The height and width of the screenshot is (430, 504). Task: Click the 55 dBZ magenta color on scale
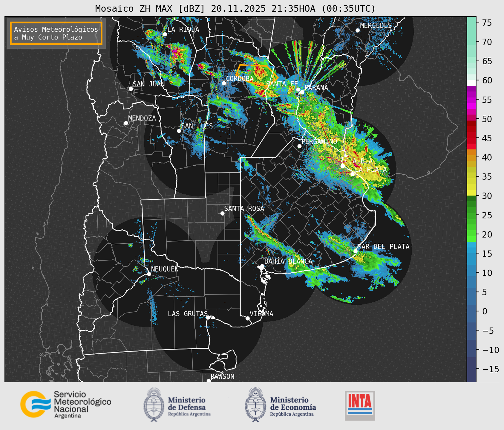pos(471,100)
